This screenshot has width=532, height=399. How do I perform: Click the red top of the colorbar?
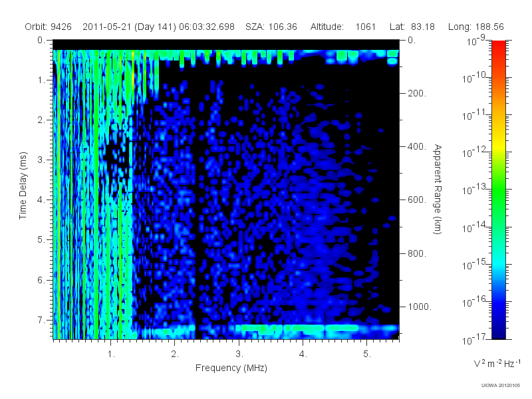[x=498, y=46]
